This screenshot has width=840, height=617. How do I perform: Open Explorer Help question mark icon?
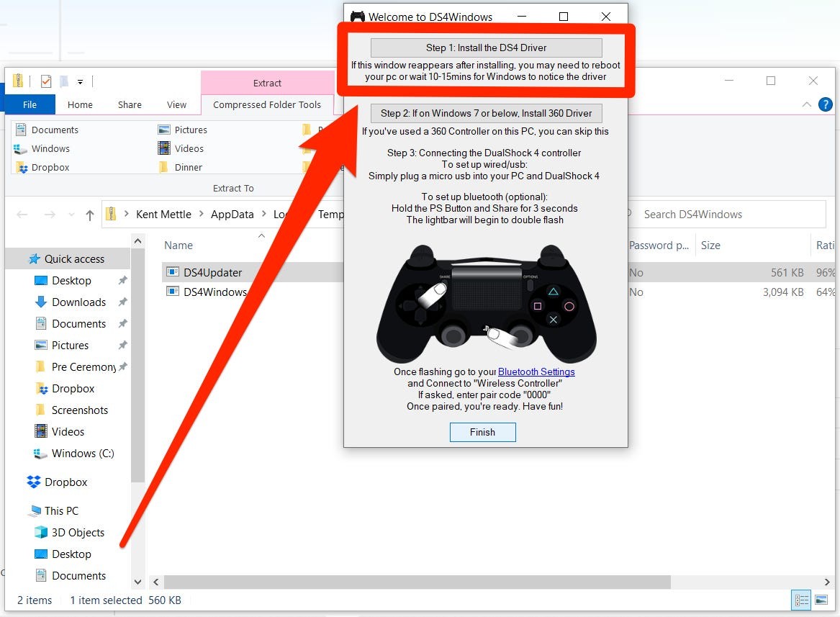click(x=825, y=104)
